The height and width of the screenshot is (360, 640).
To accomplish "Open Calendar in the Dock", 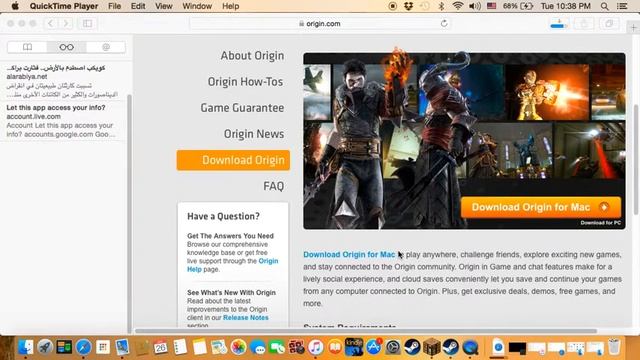I will [161, 347].
